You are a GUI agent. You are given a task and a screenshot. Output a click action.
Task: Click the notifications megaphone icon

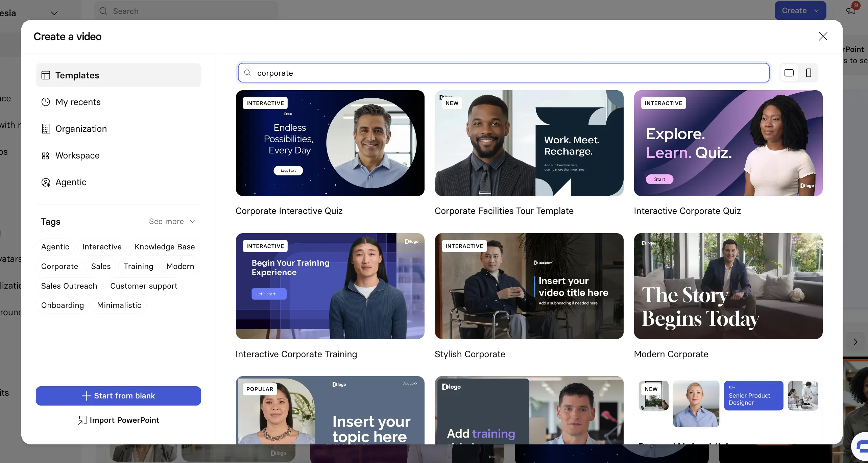(x=851, y=10)
